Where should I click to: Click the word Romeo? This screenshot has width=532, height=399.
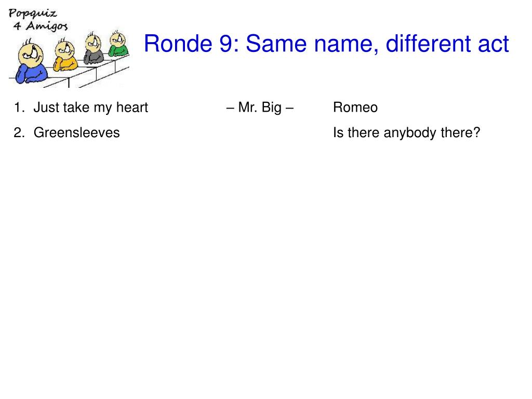[355, 107]
